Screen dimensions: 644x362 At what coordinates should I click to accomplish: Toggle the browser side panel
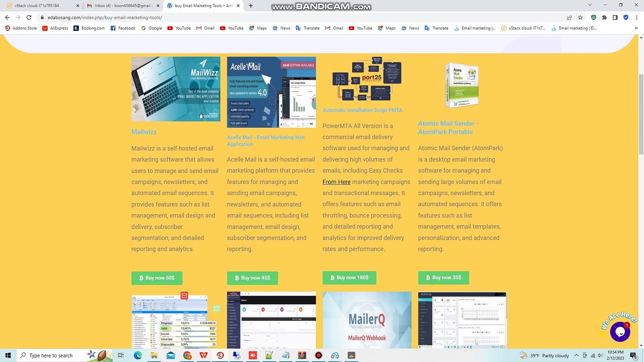(x=615, y=17)
